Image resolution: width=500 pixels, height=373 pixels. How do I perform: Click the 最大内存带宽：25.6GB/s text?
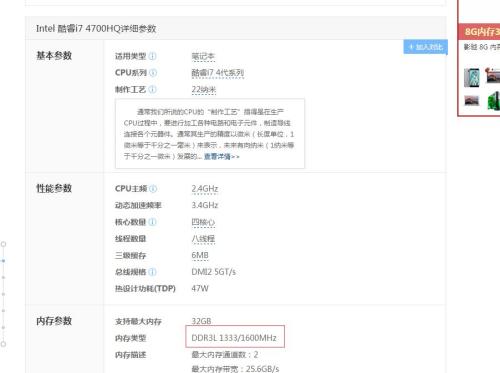click(235, 369)
